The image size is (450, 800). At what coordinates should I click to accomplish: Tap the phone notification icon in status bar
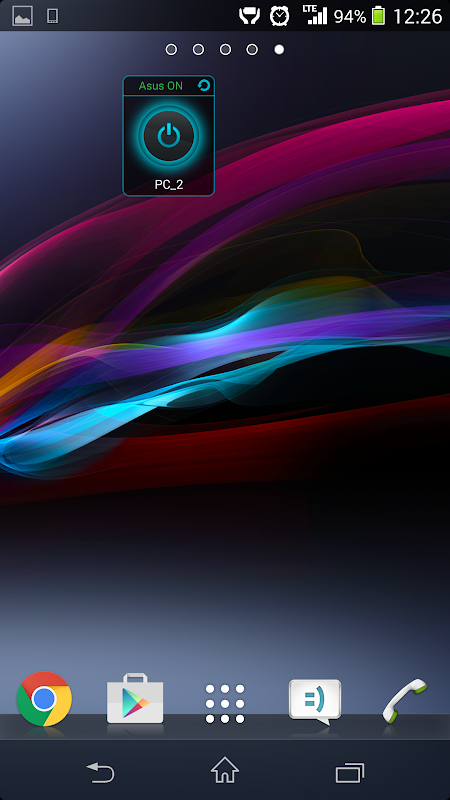click(52, 16)
